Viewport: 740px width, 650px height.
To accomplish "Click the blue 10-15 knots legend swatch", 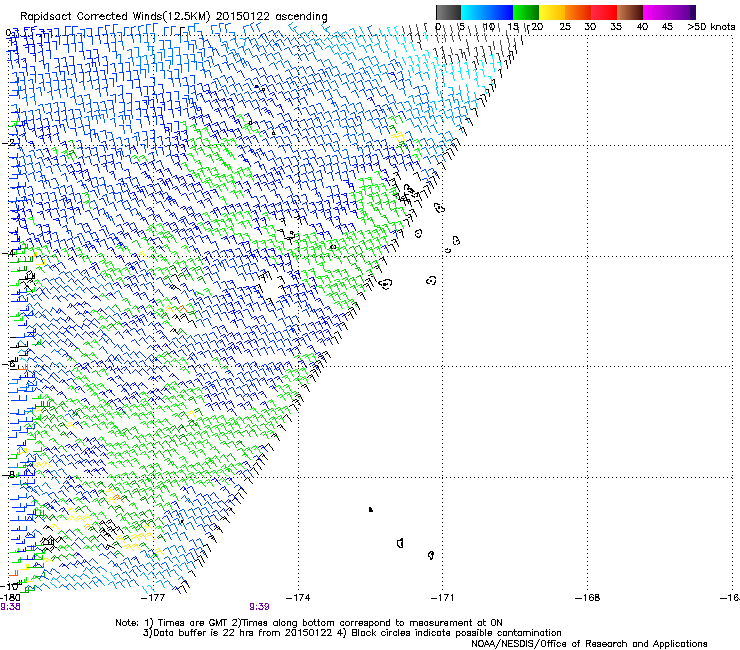I will click(x=500, y=12).
